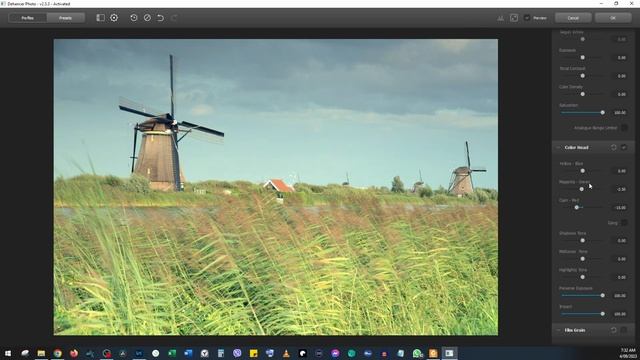
Task: Click the Yellow - Blue slider handle
Action: tap(582, 171)
